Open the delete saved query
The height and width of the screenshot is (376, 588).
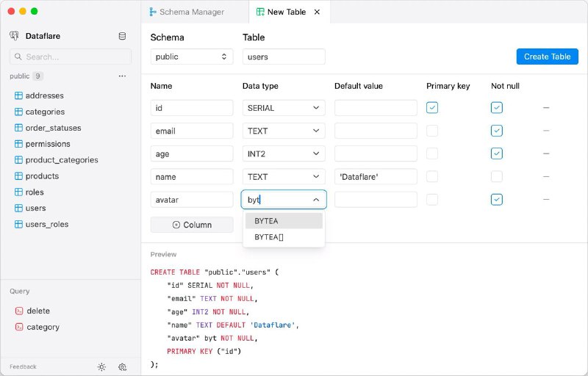pyautogui.click(x=38, y=311)
